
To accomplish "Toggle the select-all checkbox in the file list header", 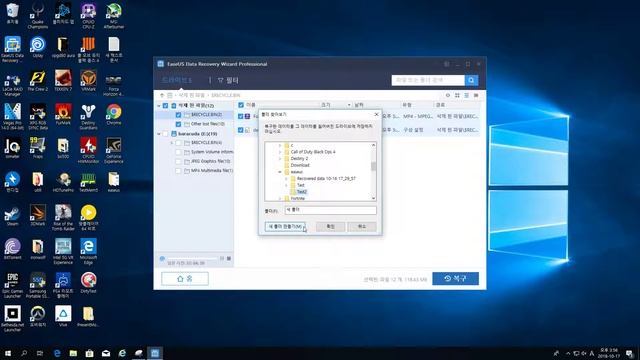I will pos(241,105).
